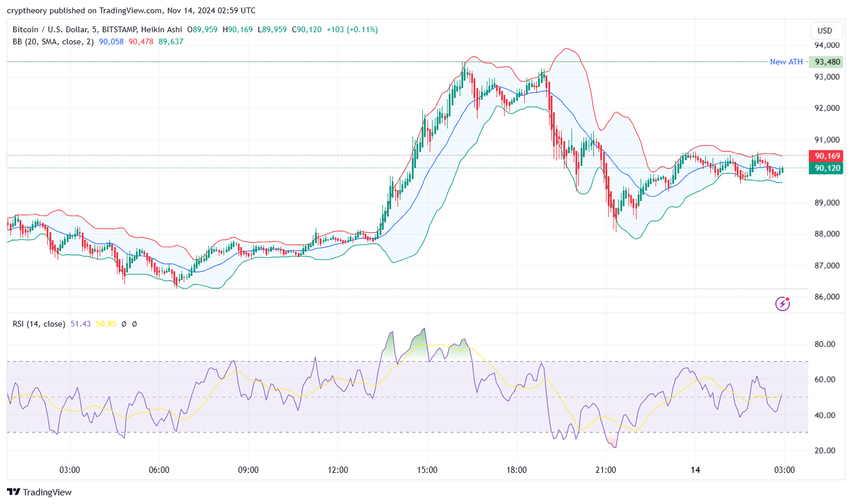Click the 93,000 price axis label
The height and width of the screenshot is (504, 852).
click(x=827, y=77)
